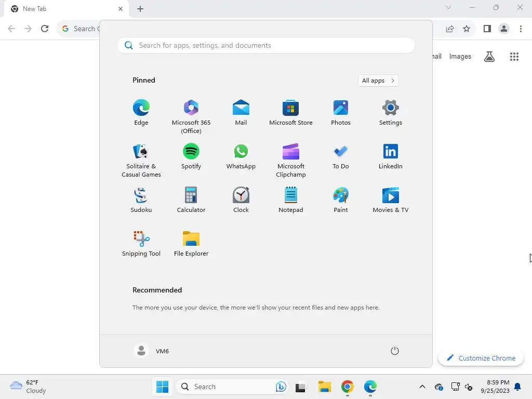Open the clock and date flyout

tap(495, 387)
